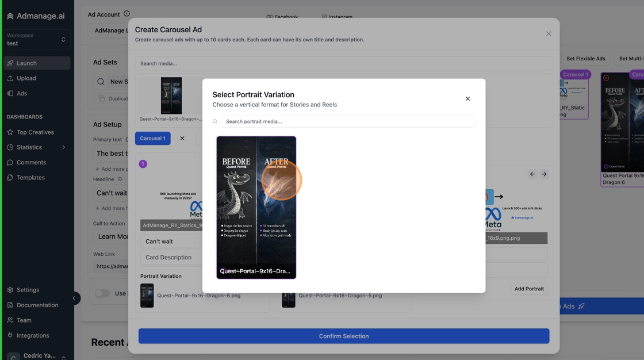
Task: Collapse the sidebar with arrow handle
Action: [x=74, y=298]
